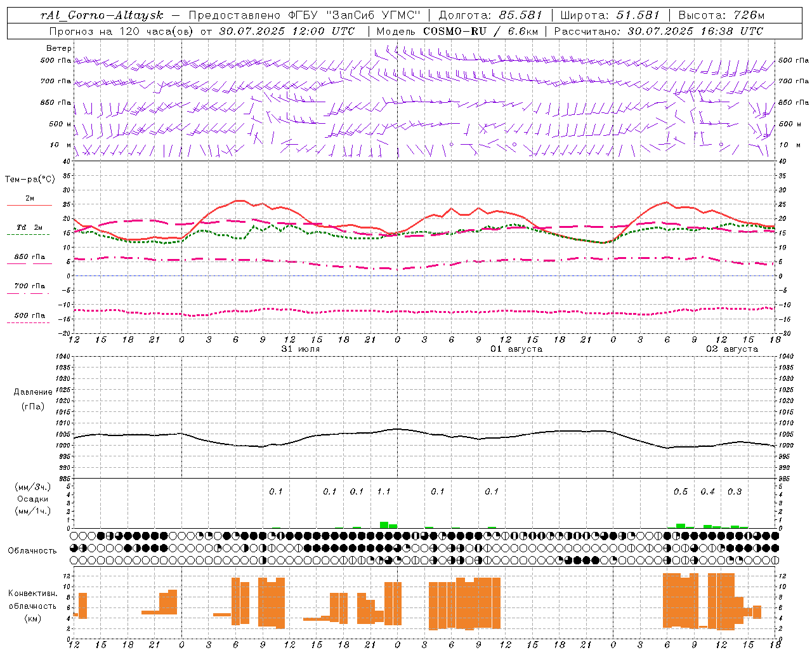
Task: Click the Ветер wind panel label
Action: click(59, 48)
